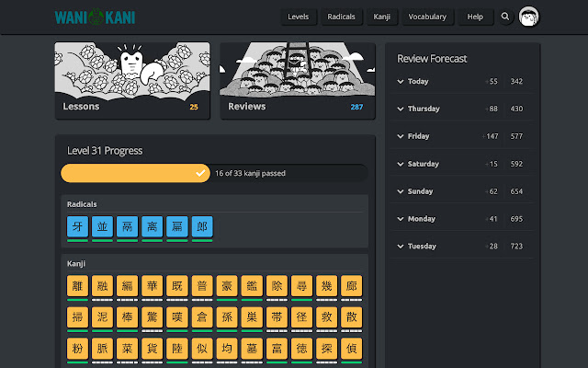Open the Vocabulary menu

click(428, 17)
